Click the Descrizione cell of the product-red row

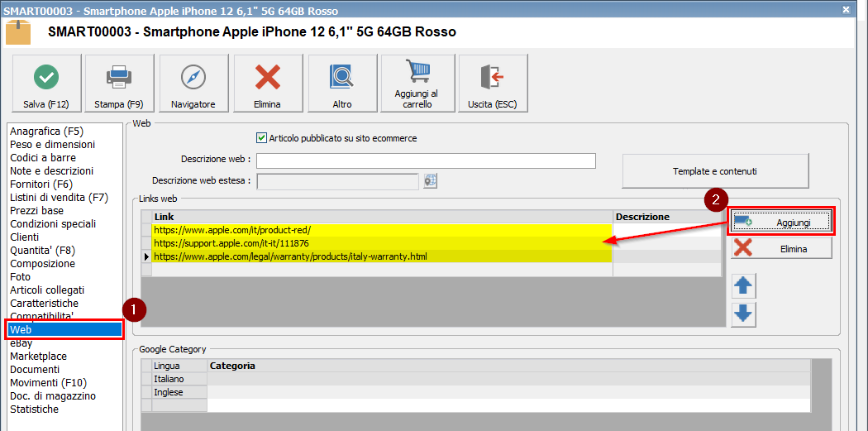point(667,230)
